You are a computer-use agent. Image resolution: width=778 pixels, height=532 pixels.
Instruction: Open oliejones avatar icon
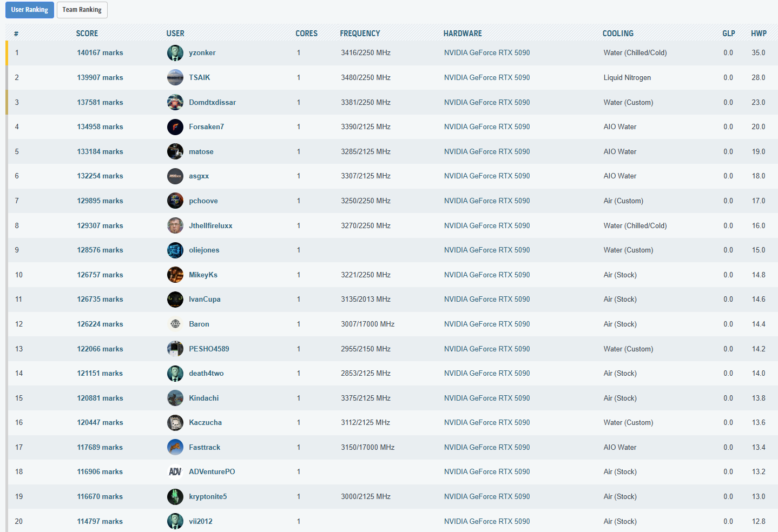(175, 250)
